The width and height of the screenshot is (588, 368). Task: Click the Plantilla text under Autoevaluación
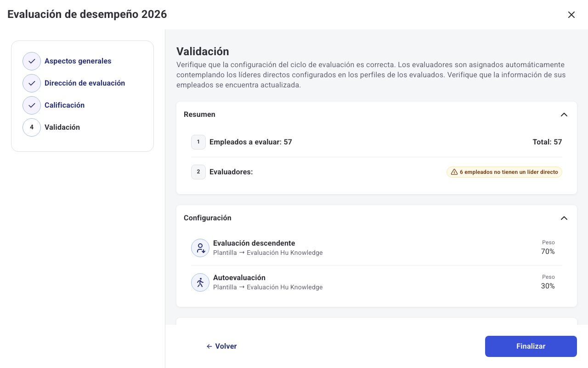tap(268, 287)
